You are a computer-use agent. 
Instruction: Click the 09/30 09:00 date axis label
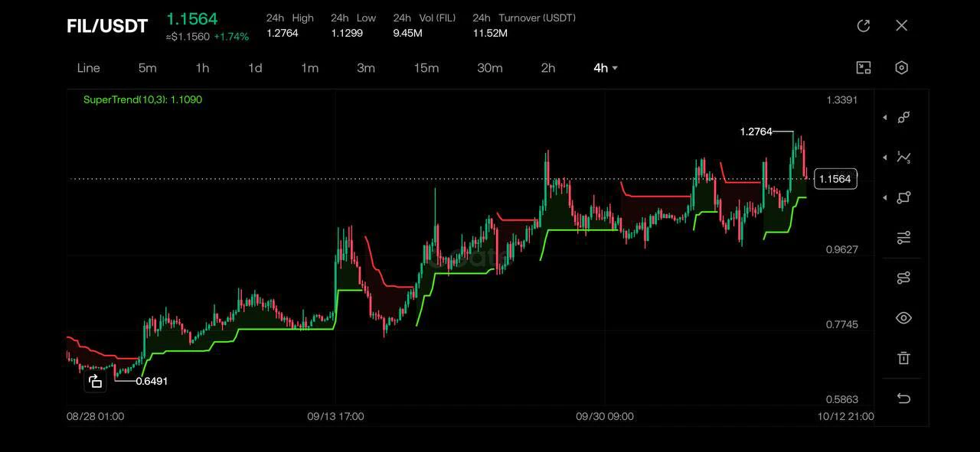click(x=605, y=417)
